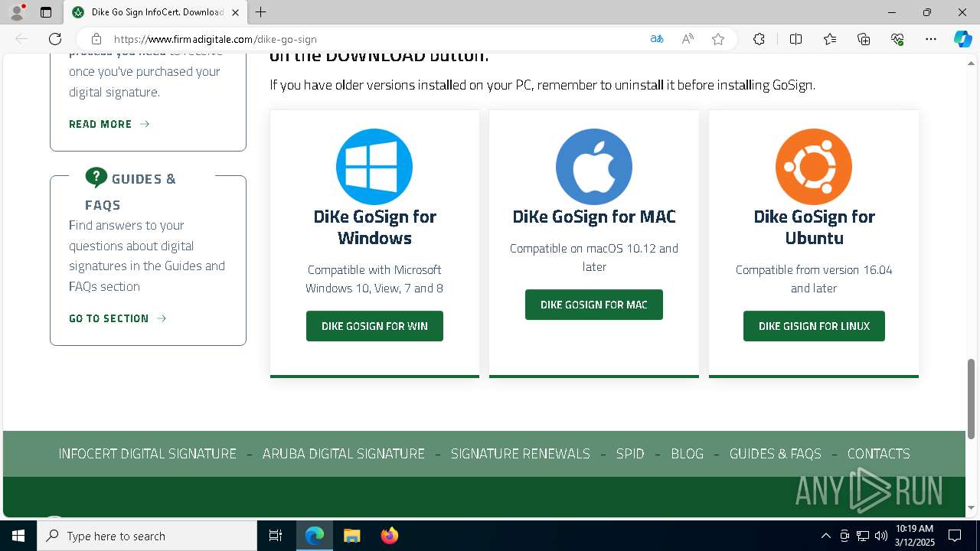This screenshot has height=551, width=980.
Task: Open GUIDES & FAQS footer link
Action: [x=776, y=454]
